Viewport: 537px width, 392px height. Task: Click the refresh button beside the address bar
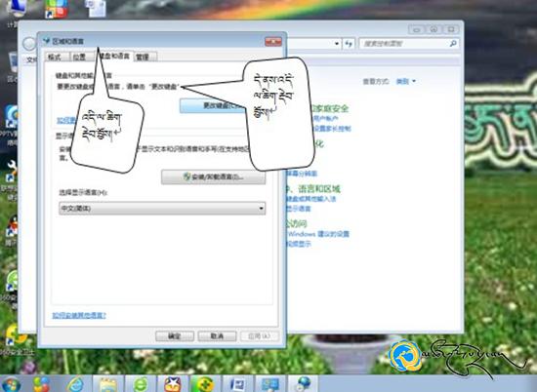[349, 44]
